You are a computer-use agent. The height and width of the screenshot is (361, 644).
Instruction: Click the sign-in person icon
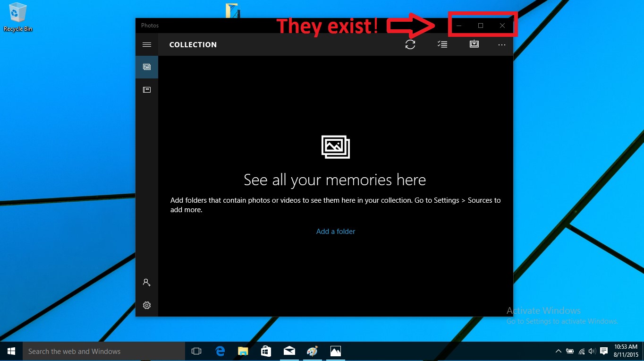click(x=147, y=283)
